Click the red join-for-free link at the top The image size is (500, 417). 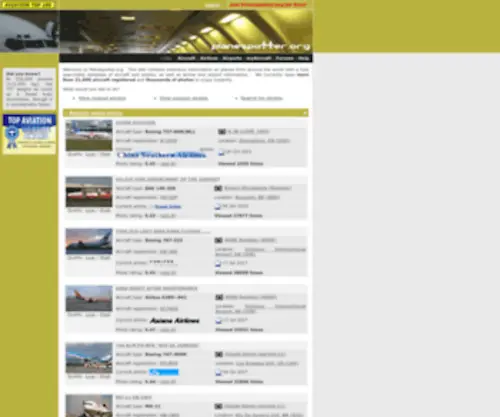[268, 5]
